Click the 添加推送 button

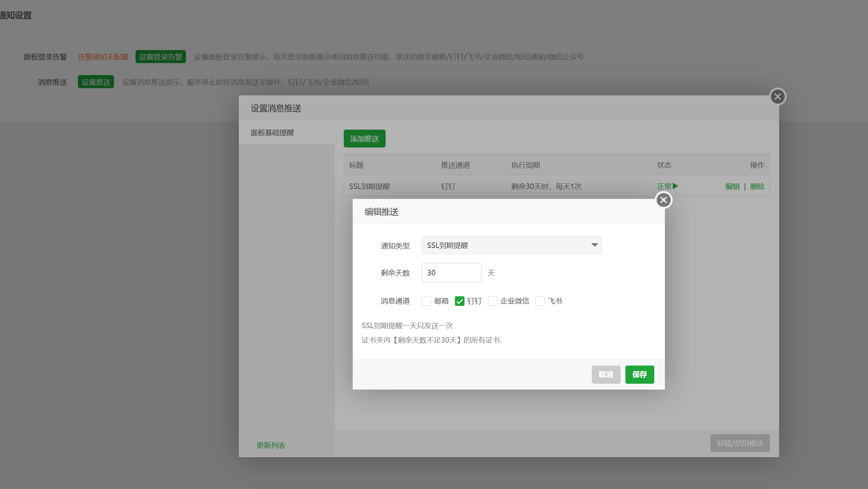click(x=364, y=139)
